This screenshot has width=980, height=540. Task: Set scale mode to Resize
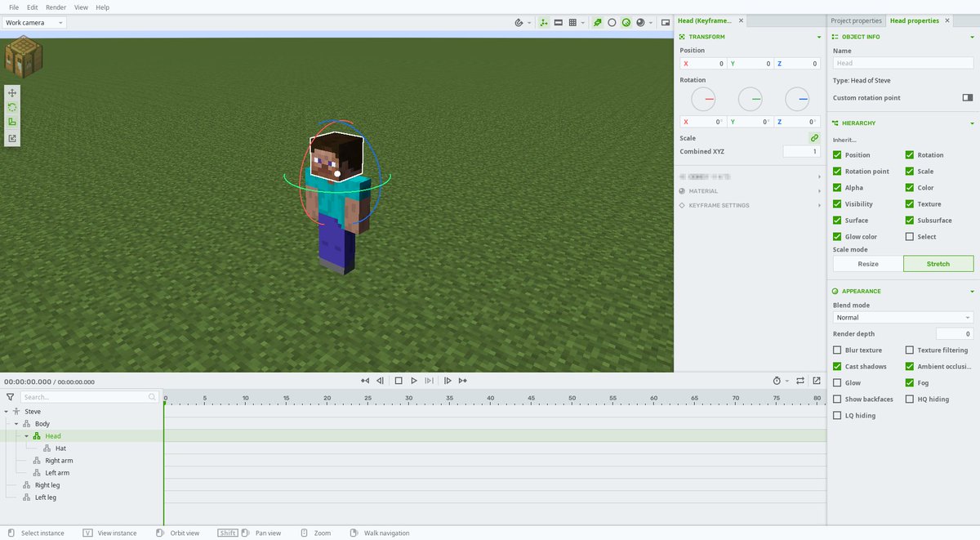click(868, 264)
